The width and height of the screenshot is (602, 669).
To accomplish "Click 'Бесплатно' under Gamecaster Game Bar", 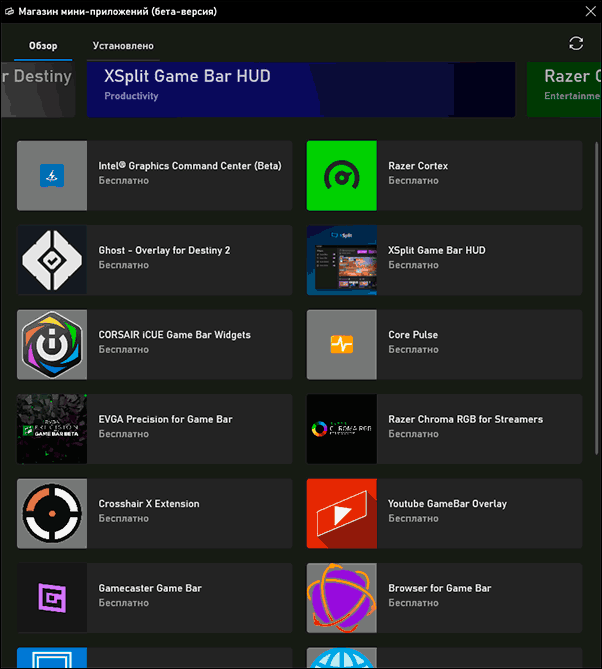I will click(123, 603).
